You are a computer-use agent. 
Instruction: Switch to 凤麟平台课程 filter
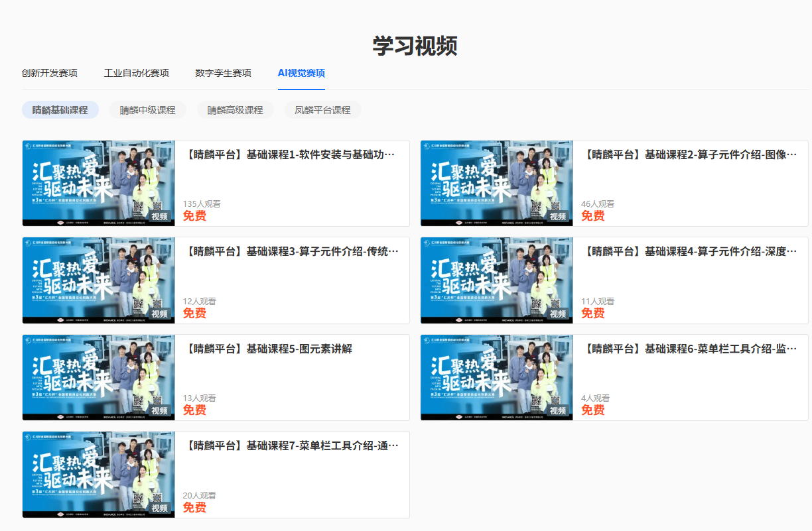coord(322,110)
